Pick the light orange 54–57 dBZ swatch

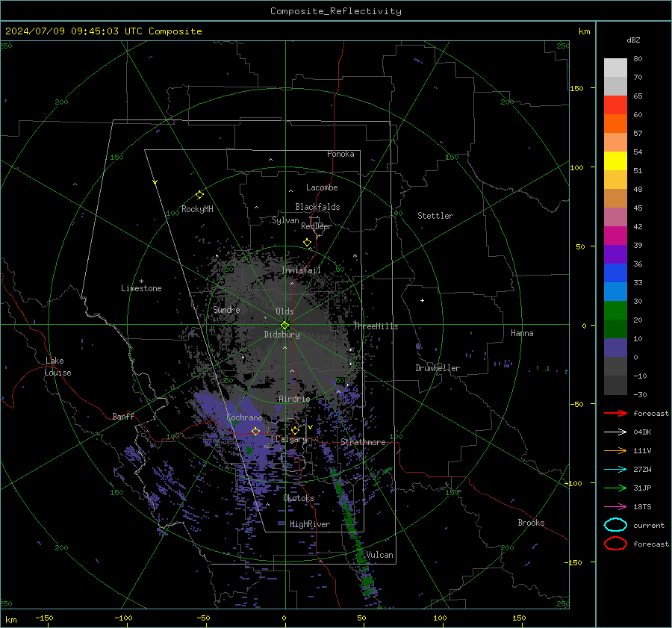pyautogui.click(x=615, y=142)
